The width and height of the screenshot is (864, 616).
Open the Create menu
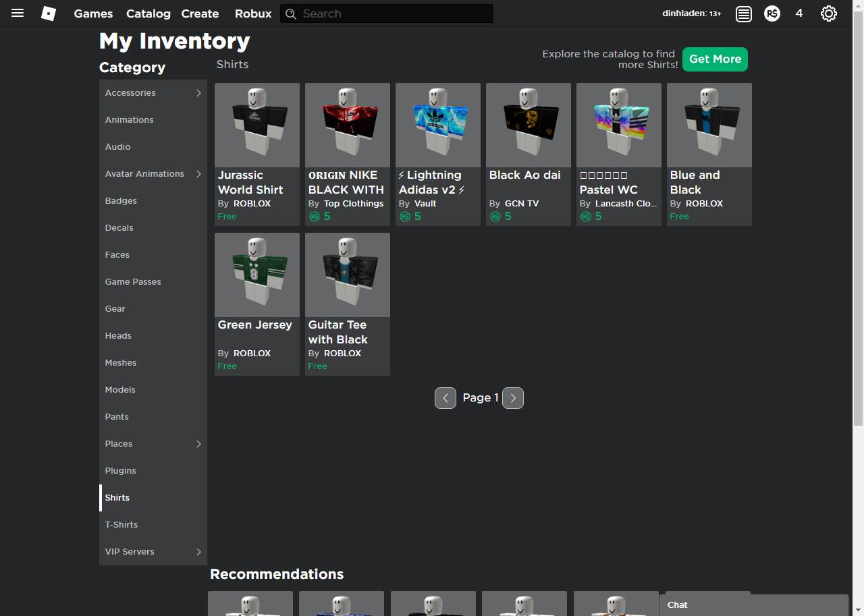pyautogui.click(x=200, y=13)
